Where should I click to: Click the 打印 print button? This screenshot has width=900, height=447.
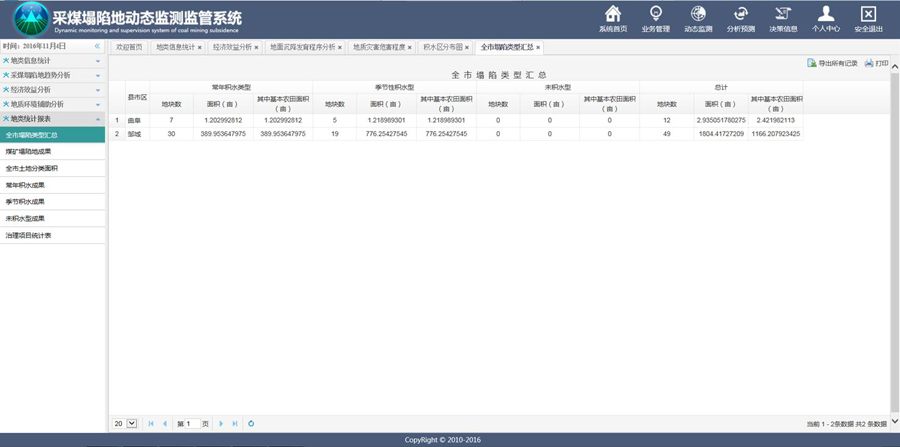point(876,63)
